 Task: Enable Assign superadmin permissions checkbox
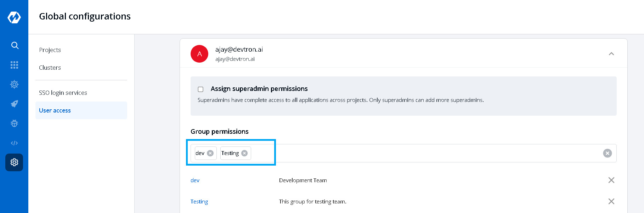coord(200,89)
